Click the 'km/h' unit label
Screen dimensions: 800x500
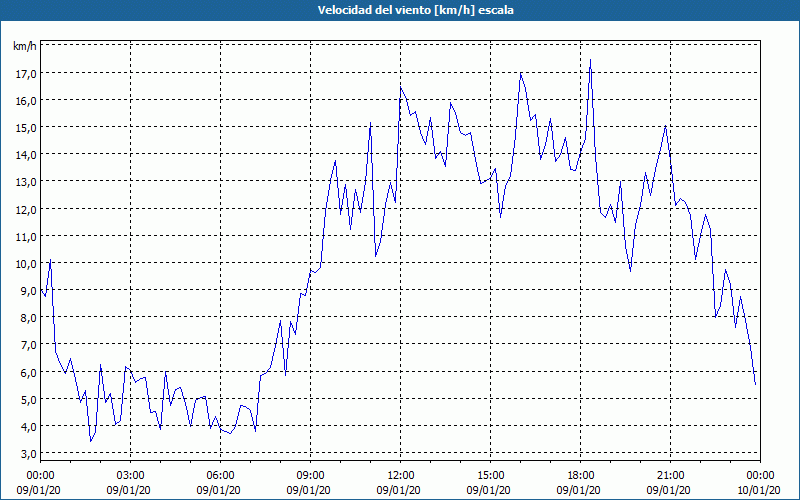click(x=24, y=46)
